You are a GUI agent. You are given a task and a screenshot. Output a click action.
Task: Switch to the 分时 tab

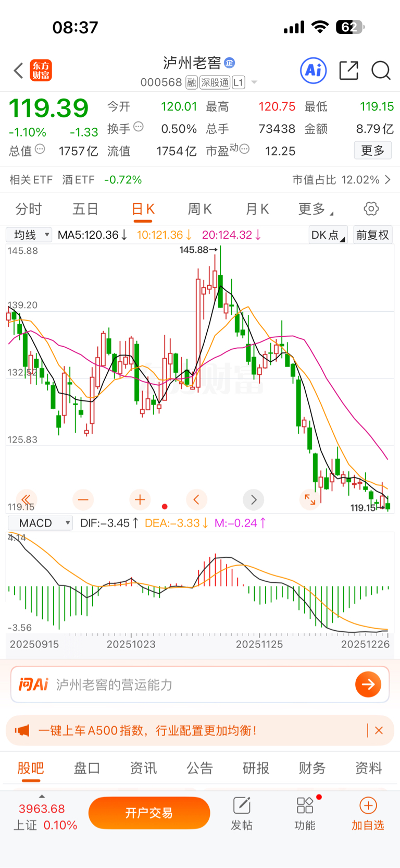click(x=29, y=209)
